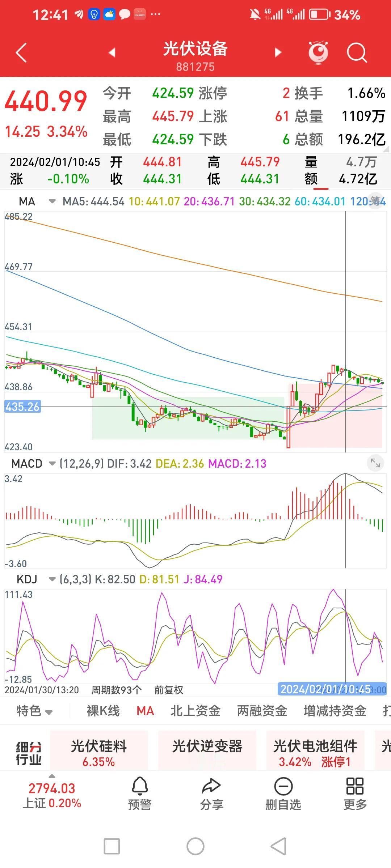Open the KDJ indicator dropdown
The height and width of the screenshot is (868, 391).
click(52, 579)
